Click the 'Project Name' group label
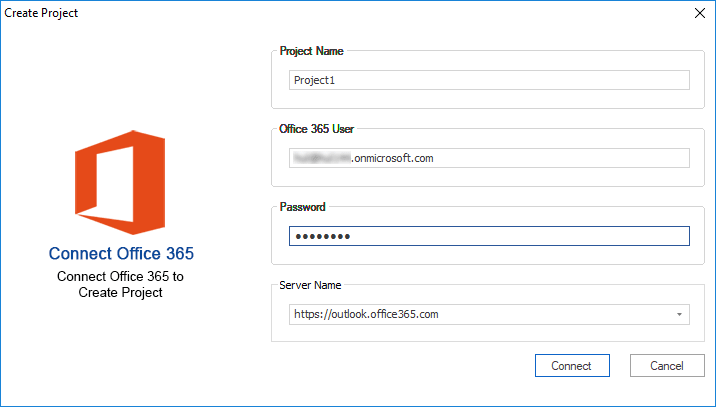Viewport: 716px width, 407px height. pos(311,51)
